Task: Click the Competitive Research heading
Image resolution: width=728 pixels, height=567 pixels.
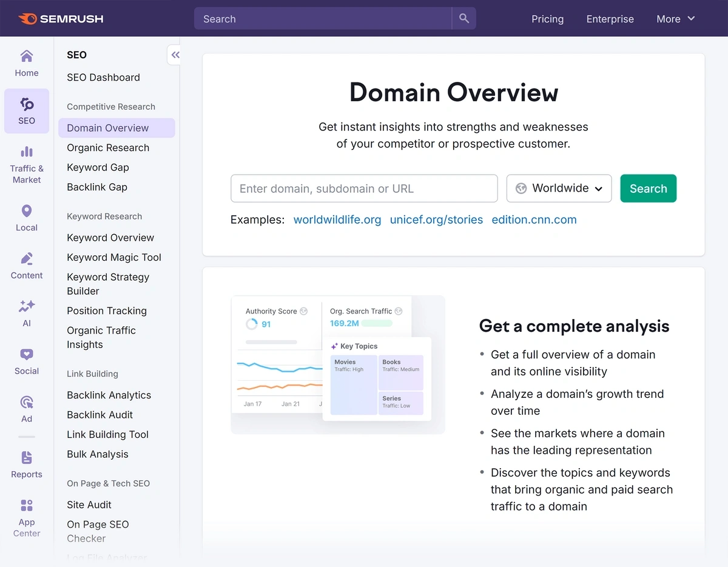Action: pos(111,107)
